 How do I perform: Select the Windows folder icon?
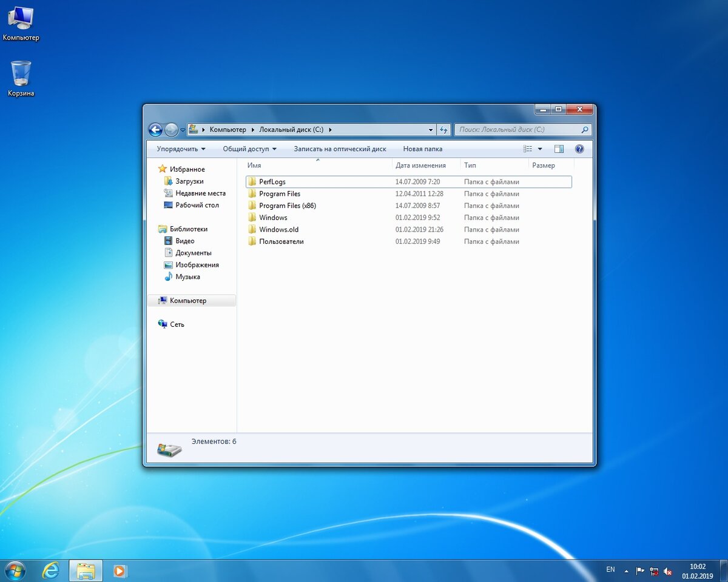point(252,218)
